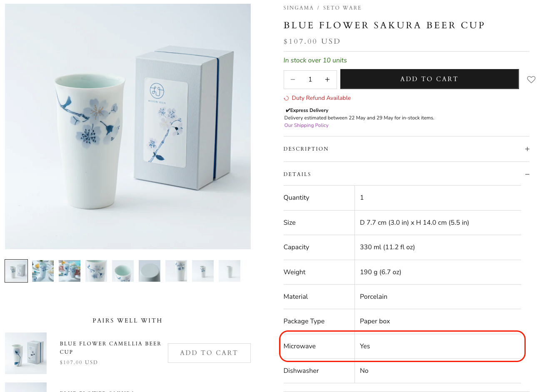
Task: View the fifth thumbnail showing cup interior
Action: [123, 271]
